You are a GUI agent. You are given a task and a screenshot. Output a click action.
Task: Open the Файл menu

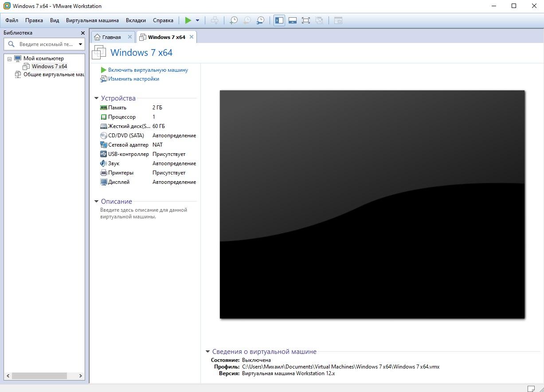tap(12, 20)
